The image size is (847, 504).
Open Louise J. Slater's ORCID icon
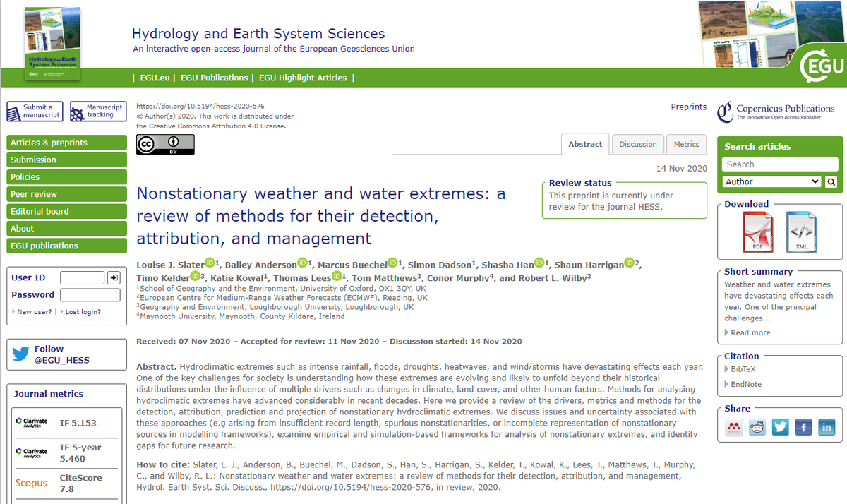click(x=209, y=263)
